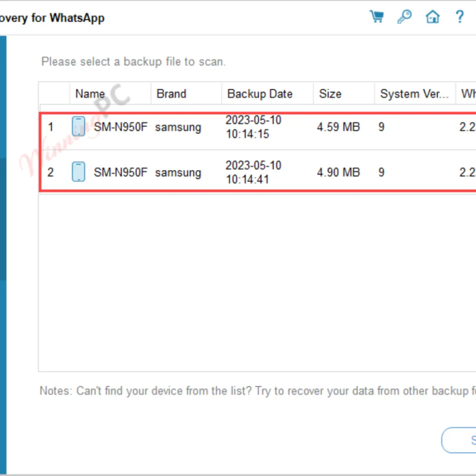Click samsung brand cell in row 2

click(178, 173)
